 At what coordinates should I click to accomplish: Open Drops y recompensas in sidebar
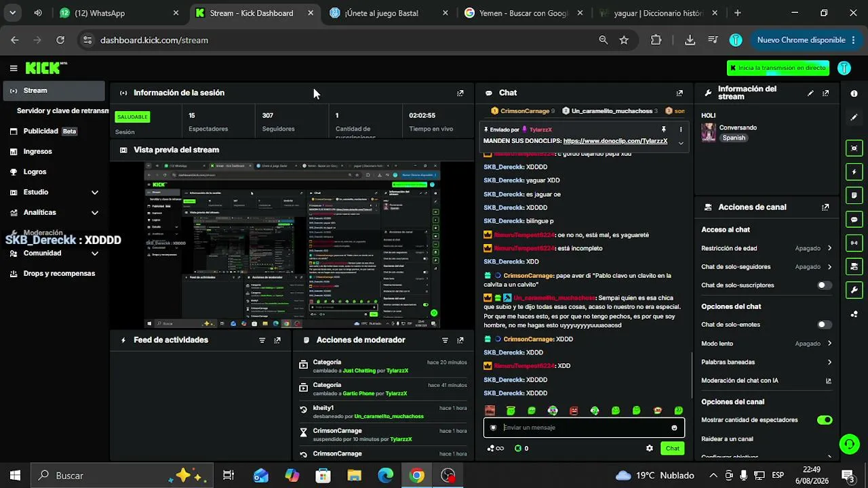(x=54, y=274)
